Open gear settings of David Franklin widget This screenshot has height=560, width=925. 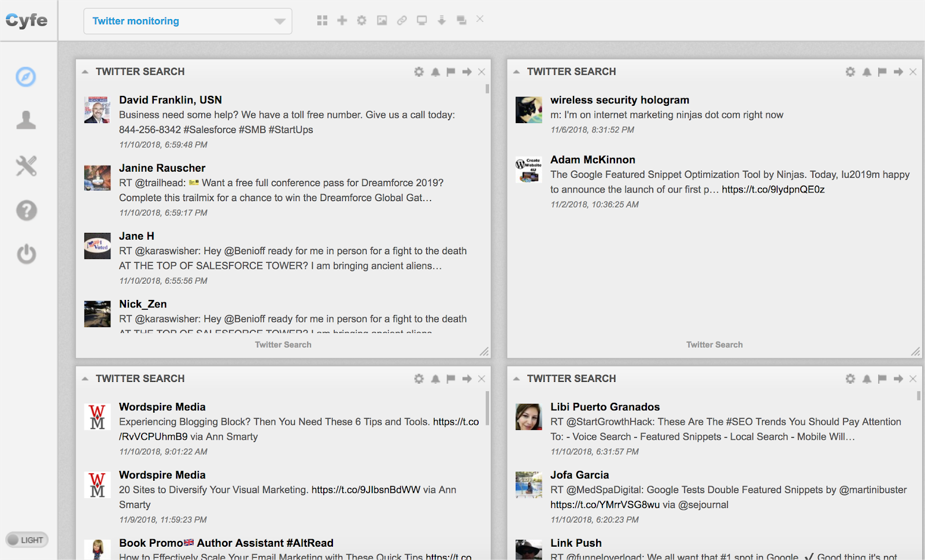click(x=419, y=72)
